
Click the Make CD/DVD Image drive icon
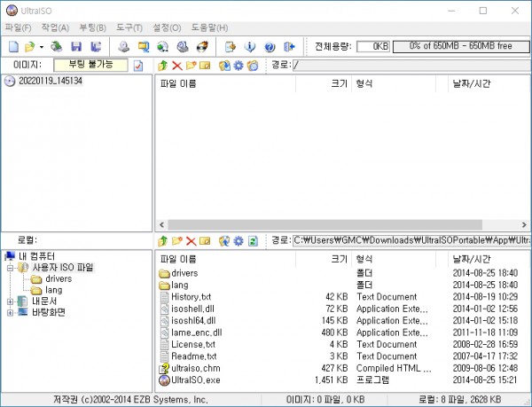click(123, 46)
